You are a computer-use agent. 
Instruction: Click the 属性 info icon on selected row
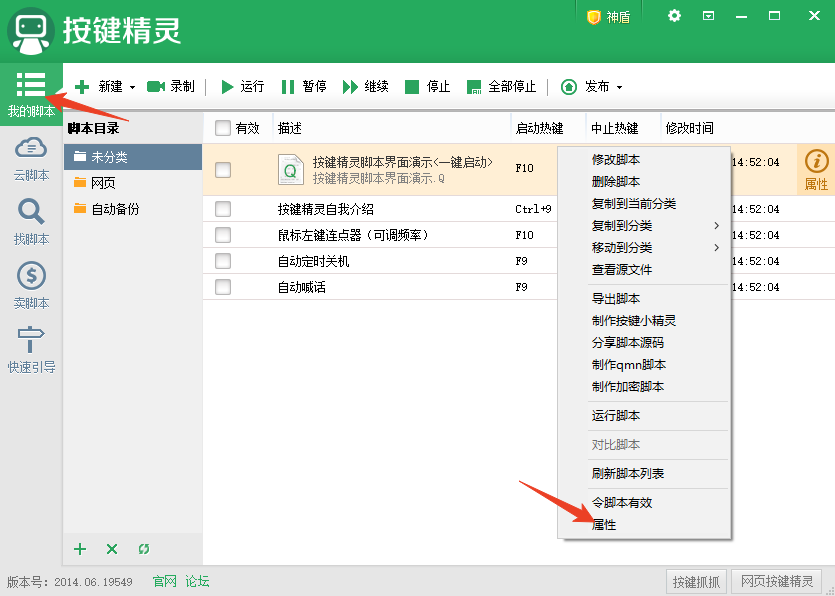tap(816, 169)
